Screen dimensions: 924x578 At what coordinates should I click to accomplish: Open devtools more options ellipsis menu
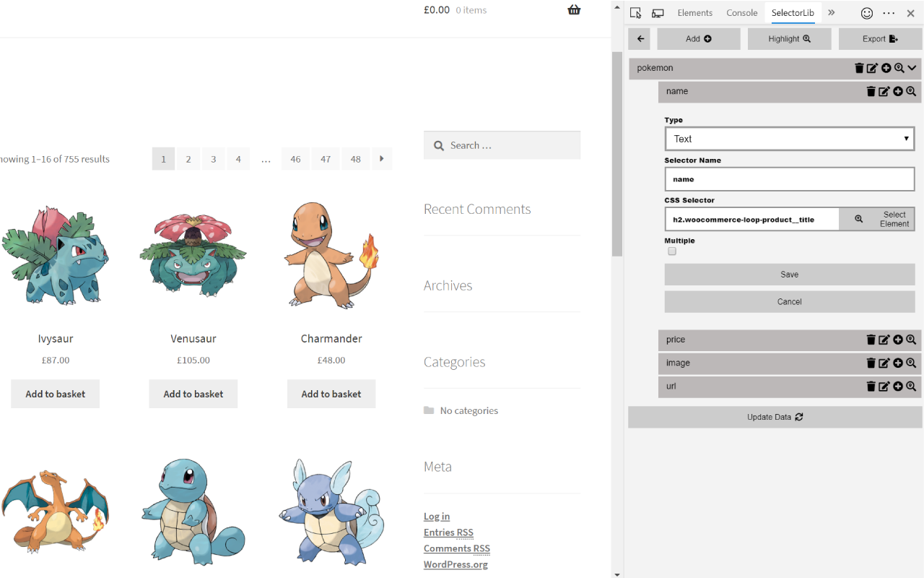point(889,13)
